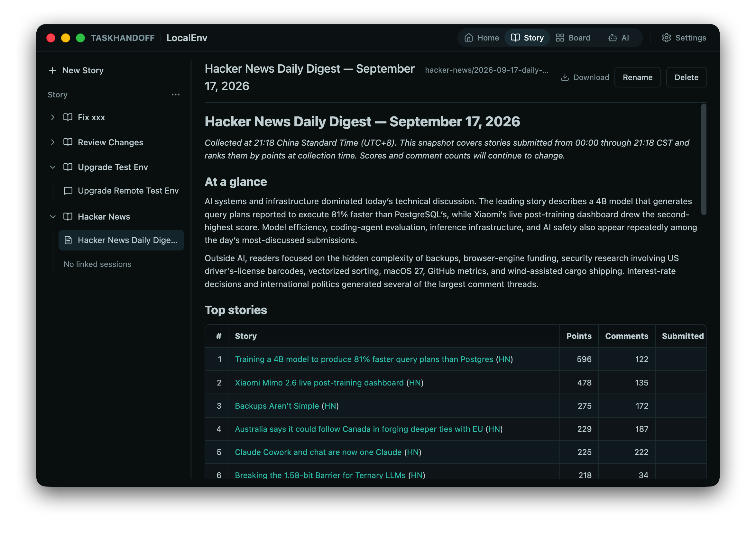
Task: Click the document's vertical scrollbar thumb
Action: [x=704, y=159]
